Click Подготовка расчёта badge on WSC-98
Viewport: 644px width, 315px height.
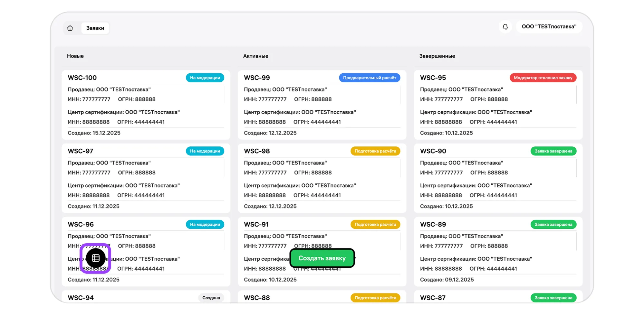click(x=375, y=151)
